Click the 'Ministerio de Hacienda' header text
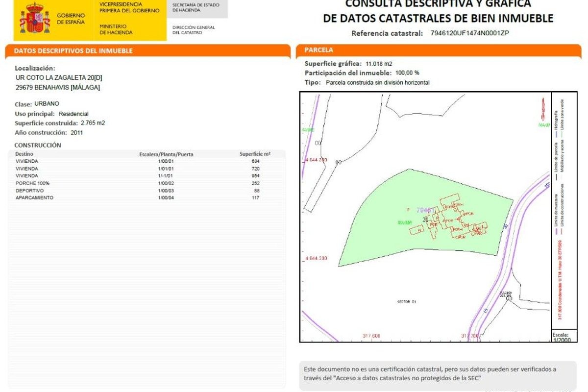The height and width of the screenshot is (392, 588). click(116, 29)
